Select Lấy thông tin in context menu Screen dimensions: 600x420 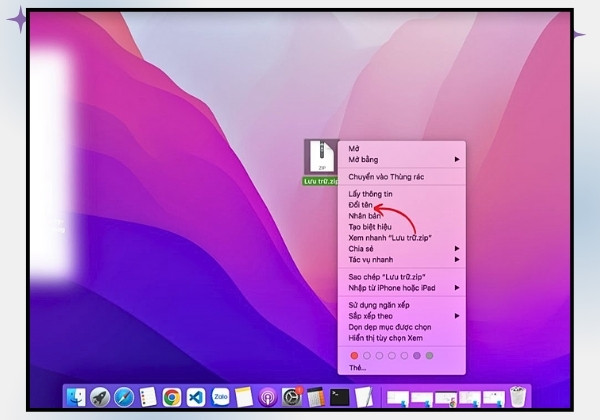tap(370, 194)
